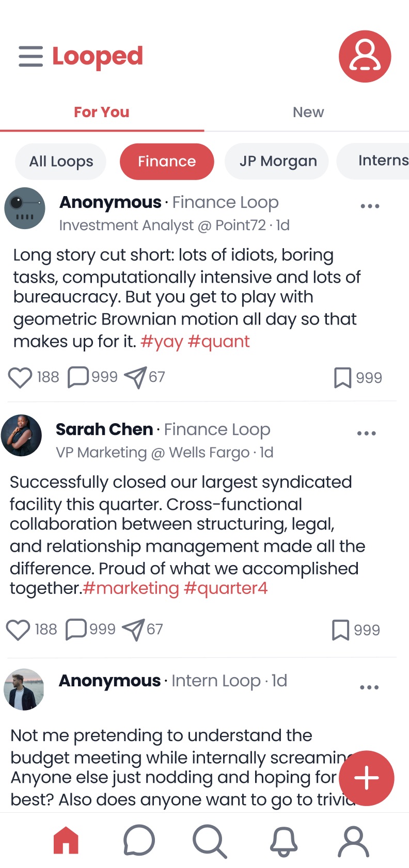Image resolution: width=409 pixels, height=868 pixels.
Task: Like Sarah Chen's post with the heart
Action: (x=18, y=629)
